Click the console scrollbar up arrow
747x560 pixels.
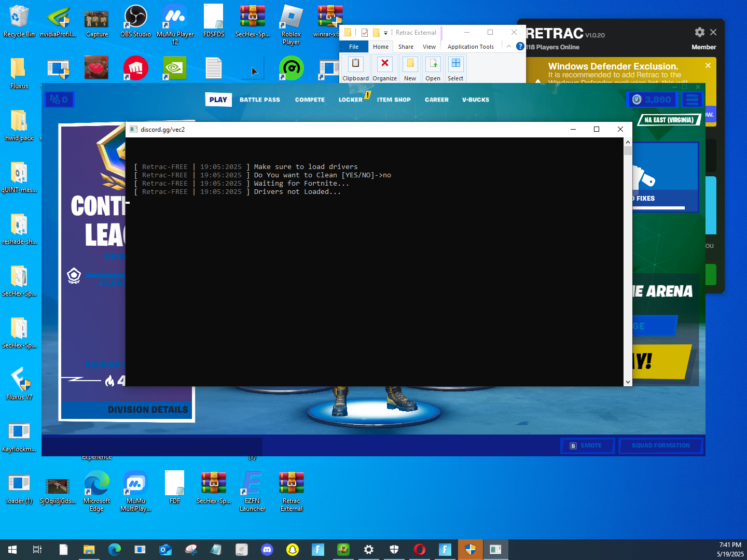[x=628, y=142]
